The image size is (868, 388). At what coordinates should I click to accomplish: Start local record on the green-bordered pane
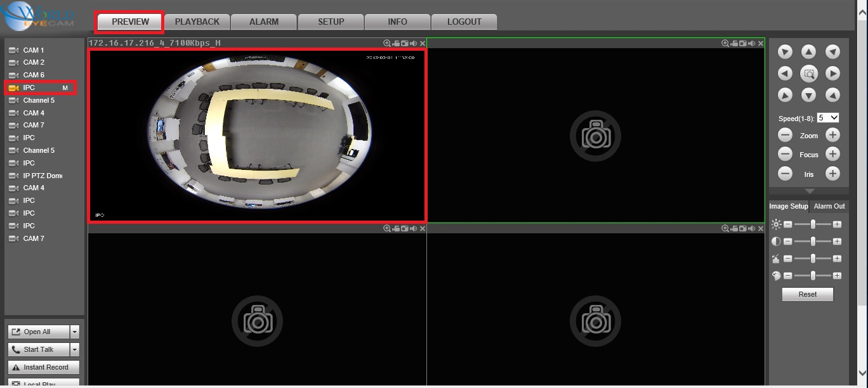(x=734, y=43)
